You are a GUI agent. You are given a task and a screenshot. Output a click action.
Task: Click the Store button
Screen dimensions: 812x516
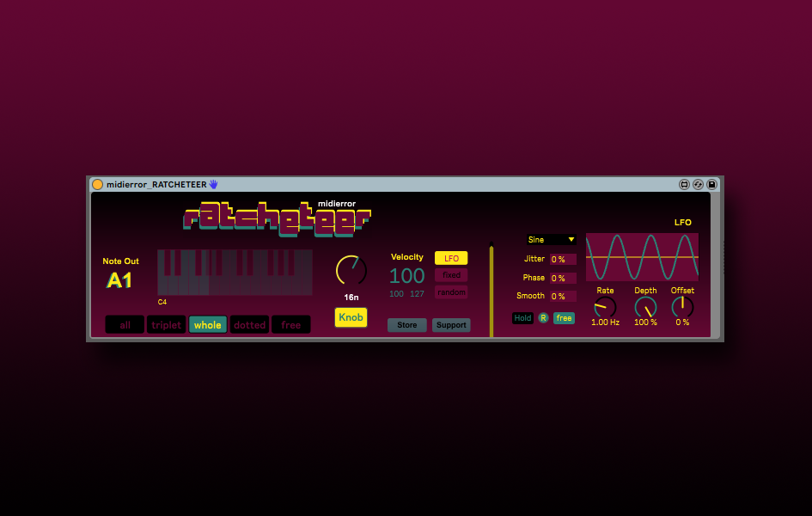point(407,325)
